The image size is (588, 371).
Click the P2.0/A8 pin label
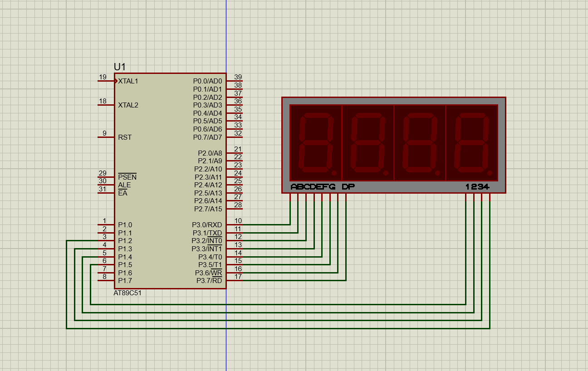coord(210,153)
